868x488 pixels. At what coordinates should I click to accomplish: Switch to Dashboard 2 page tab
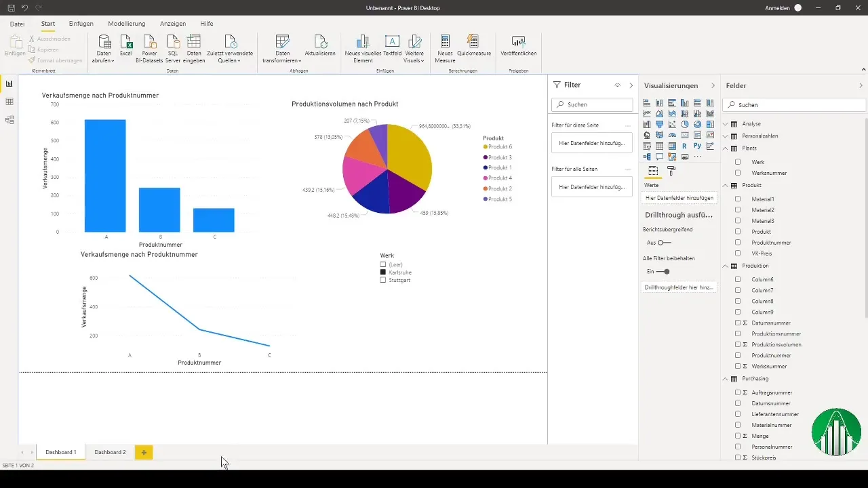click(110, 452)
